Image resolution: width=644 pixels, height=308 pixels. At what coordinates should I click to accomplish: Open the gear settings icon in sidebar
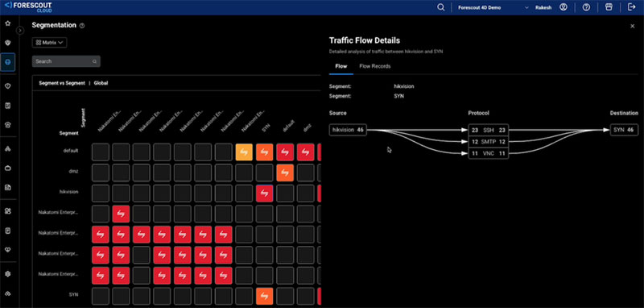tap(7, 273)
